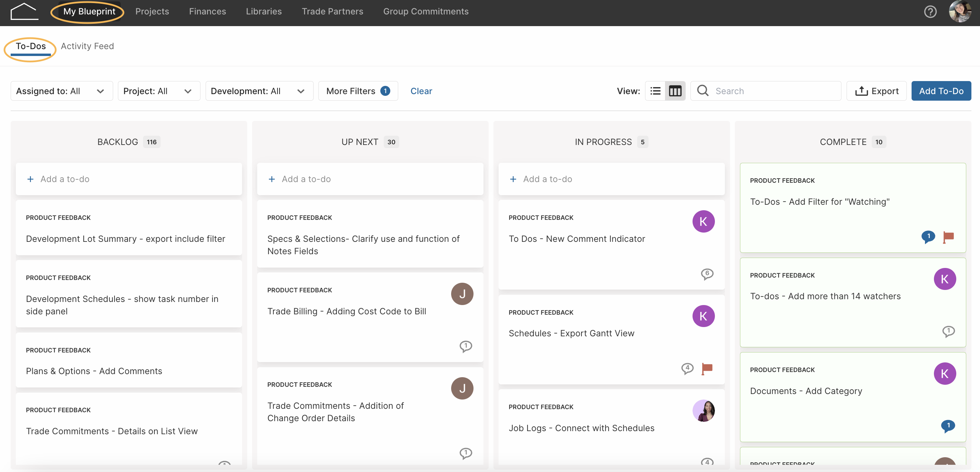
Task: Open comments on Add more than 14 watchers
Action: [x=948, y=331]
